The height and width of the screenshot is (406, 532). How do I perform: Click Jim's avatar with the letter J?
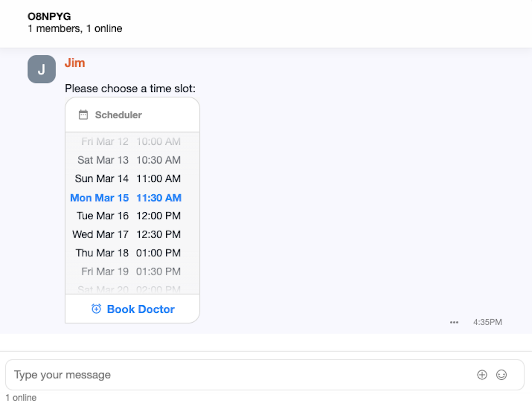coord(41,69)
